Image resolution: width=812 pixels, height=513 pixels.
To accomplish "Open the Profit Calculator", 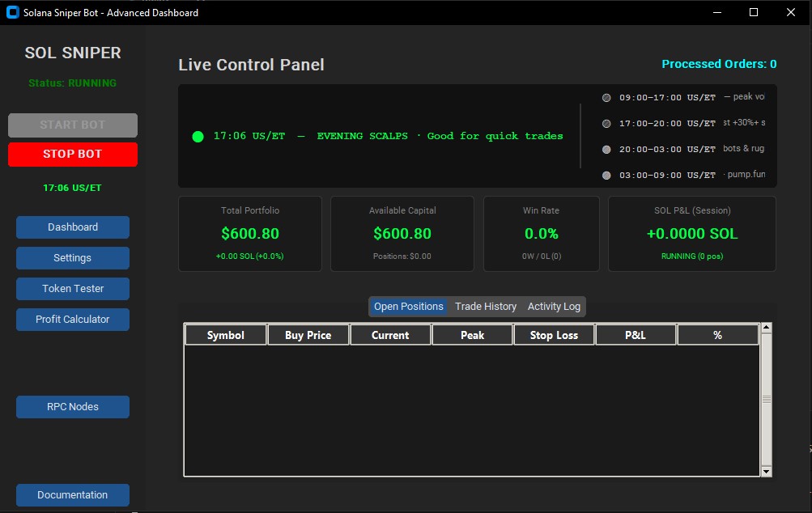I will click(72, 319).
